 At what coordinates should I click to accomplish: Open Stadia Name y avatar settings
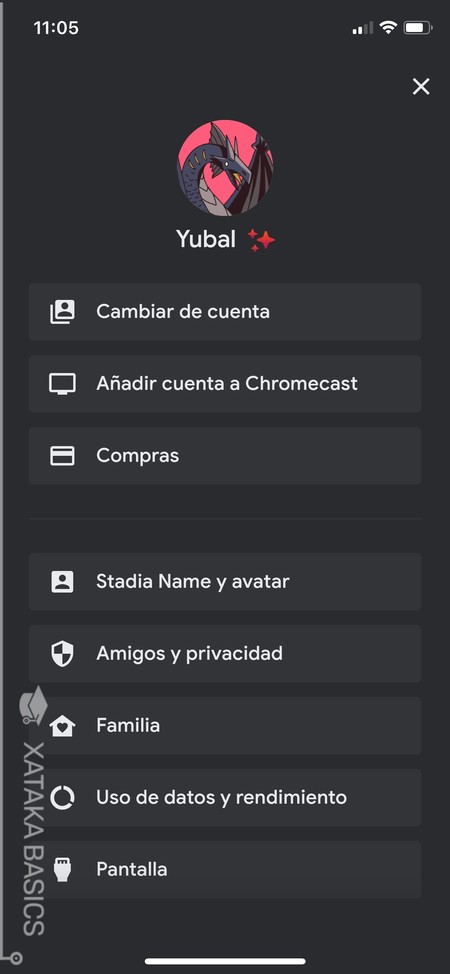[x=225, y=582]
